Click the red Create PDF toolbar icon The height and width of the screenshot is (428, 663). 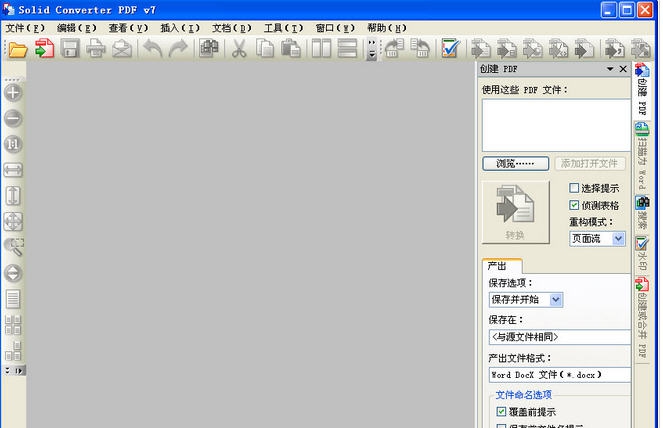pyautogui.click(x=44, y=48)
